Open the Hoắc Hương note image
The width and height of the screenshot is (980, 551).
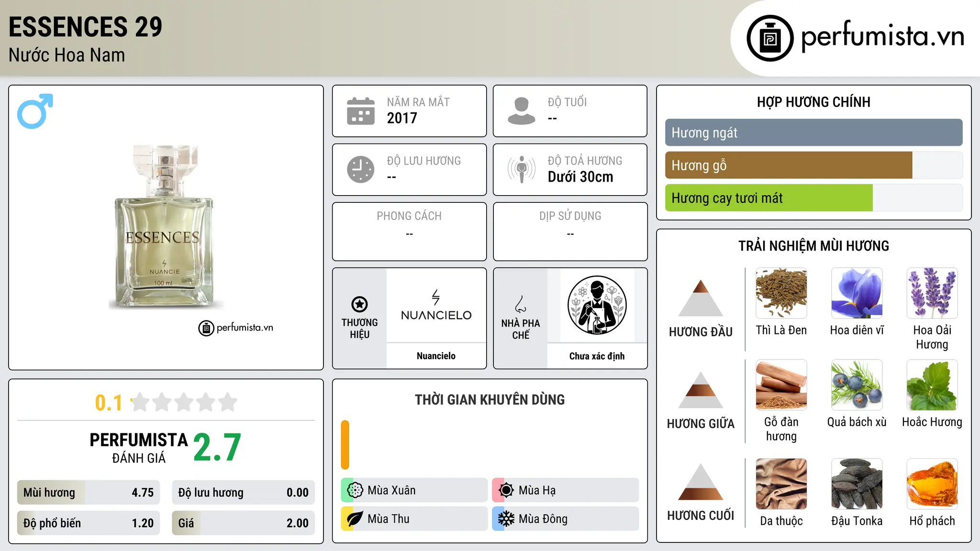point(932,385)
